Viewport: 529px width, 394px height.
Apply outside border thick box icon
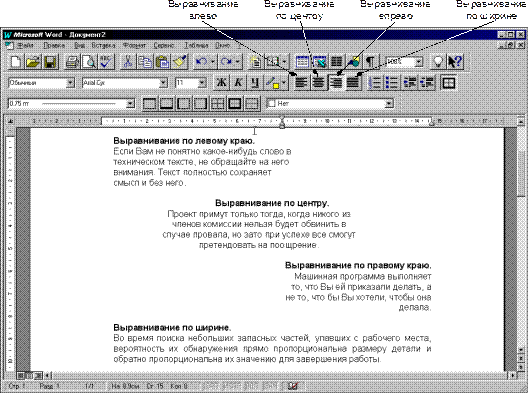(235, 104)
